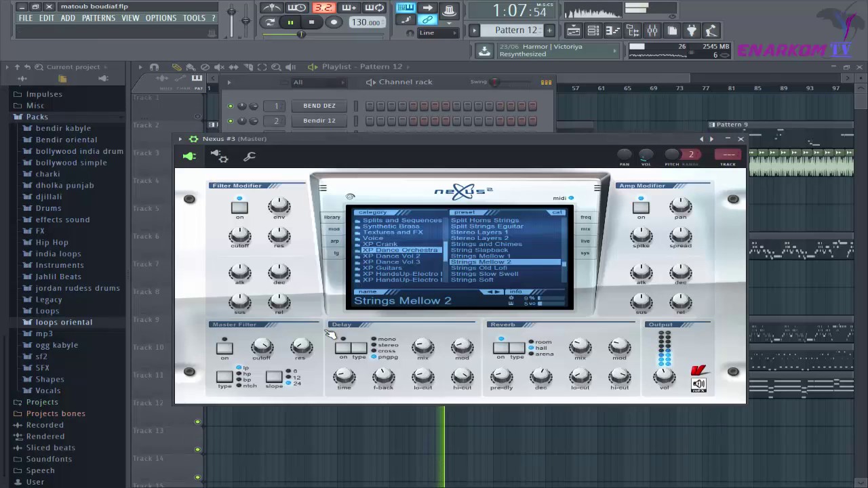The width and height of the screenshot is (868, 488).
Task: Switch to Nexus arp tab
Action: 334,241
